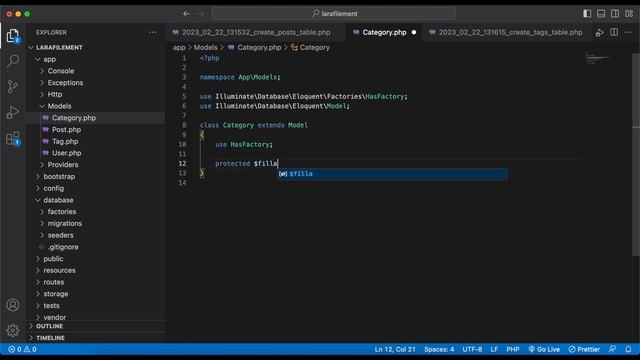Open the Explorer view in activity bar
Image resolution: width=640 pixels, height=360 pixels.
coord(13,36)
